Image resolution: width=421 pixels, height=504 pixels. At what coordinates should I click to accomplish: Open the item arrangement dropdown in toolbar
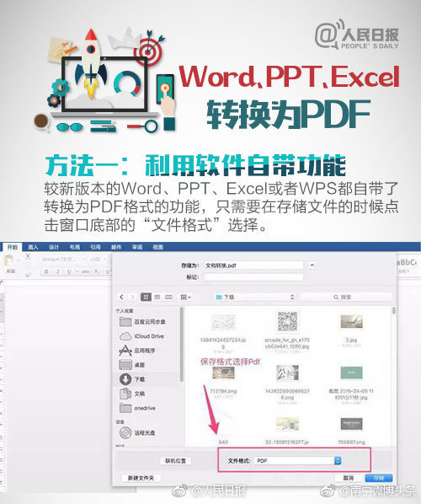pyautogui.click(x=185, y=297)
